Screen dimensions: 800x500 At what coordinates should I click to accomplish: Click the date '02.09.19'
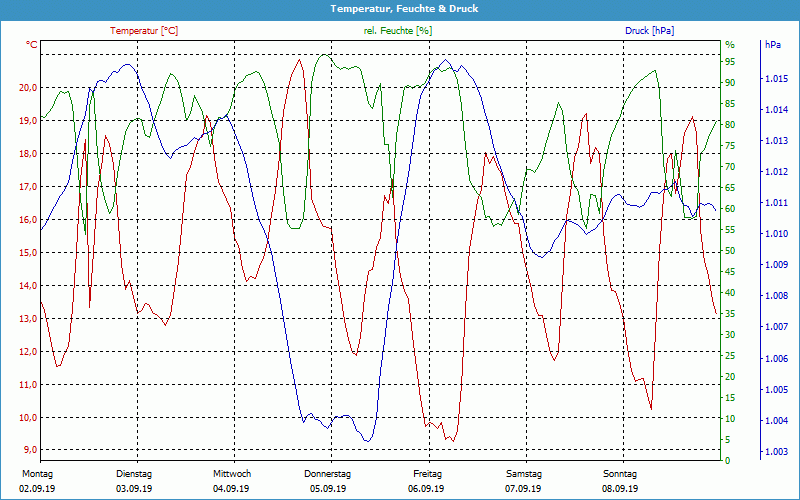tap(37, 489)
